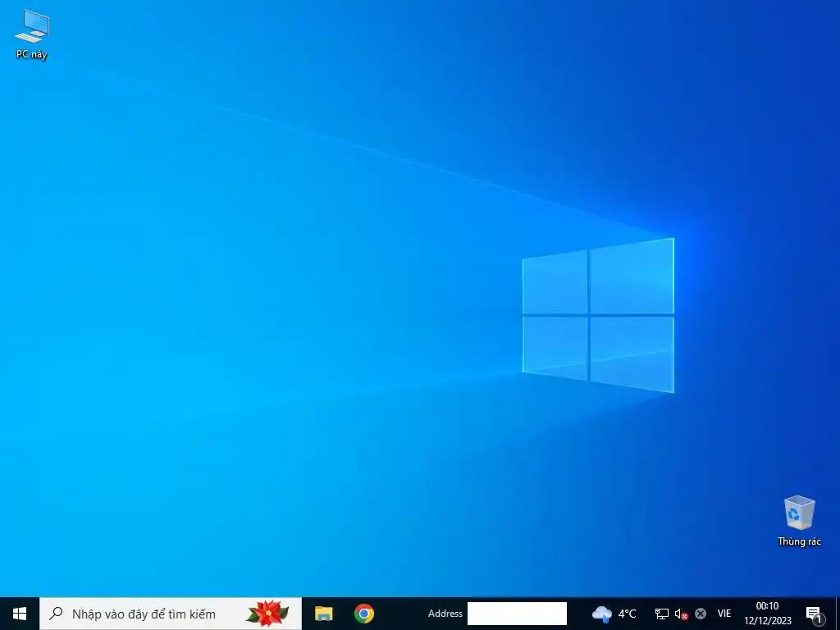This screenshot has width=840, height=630.
Task: Open the notification Action Center icon
Action: point(815,614)
